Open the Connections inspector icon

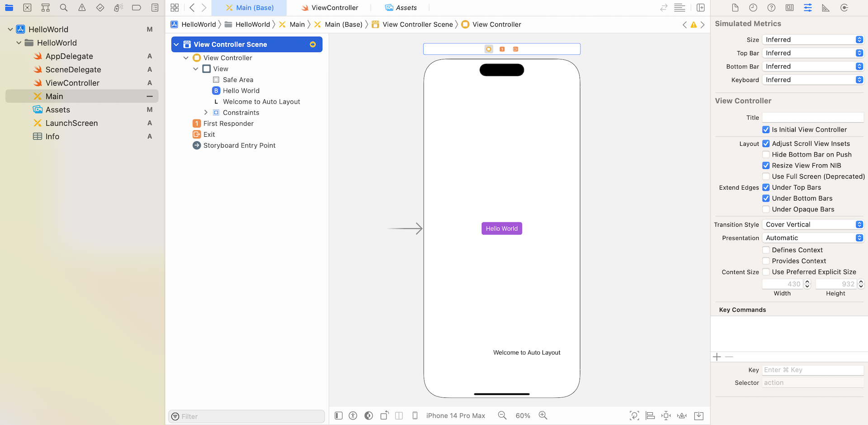(x=844, y=8)
